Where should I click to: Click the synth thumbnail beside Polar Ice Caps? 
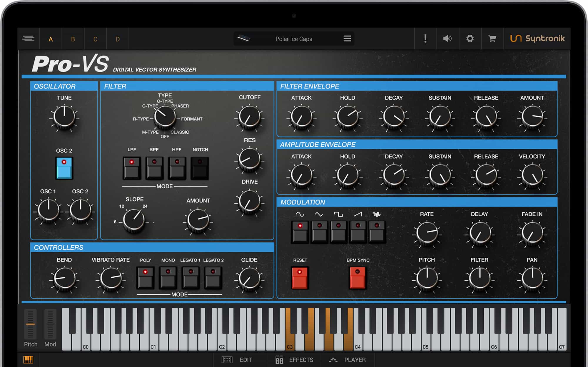pos(244,38)
